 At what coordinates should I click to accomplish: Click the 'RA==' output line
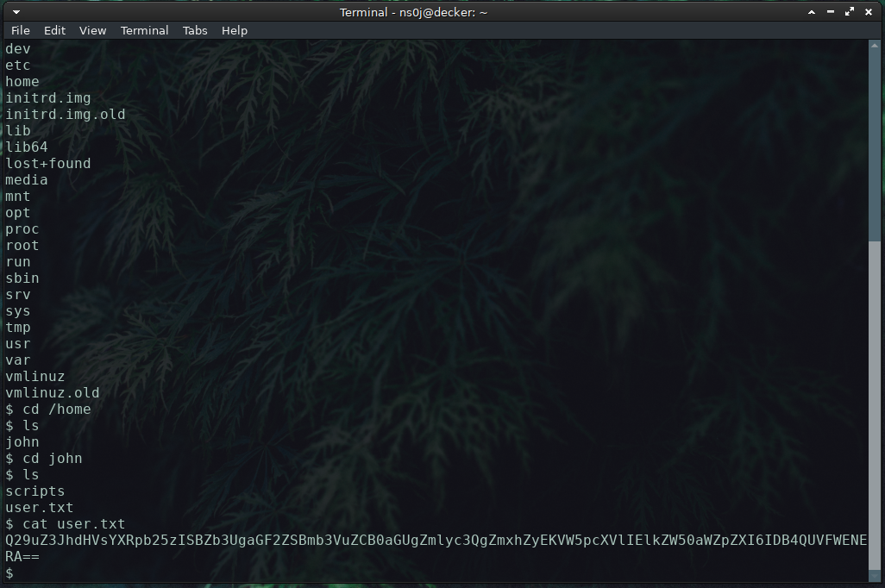click(22, 557)
